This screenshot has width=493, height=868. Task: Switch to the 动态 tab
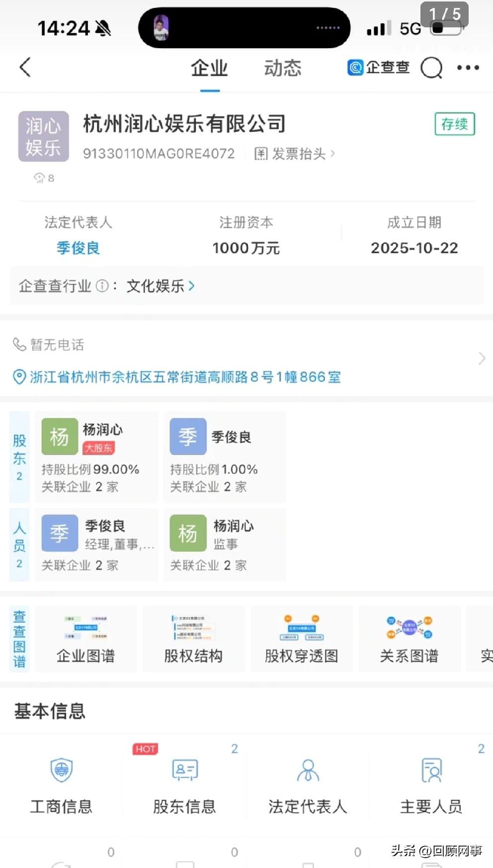pos(282,68)
